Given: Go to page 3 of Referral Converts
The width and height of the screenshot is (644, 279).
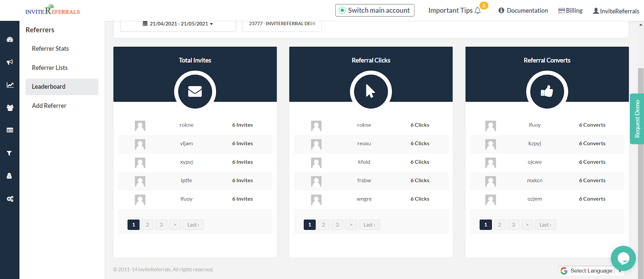Looking at the screenshot, I should [x=513, y=225].
